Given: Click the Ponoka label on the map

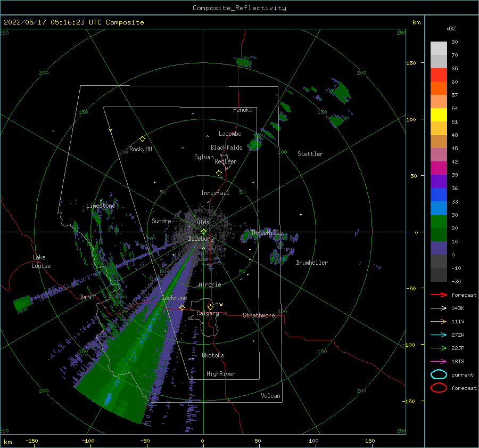Looking at the screenshot, I should point(243,110).
